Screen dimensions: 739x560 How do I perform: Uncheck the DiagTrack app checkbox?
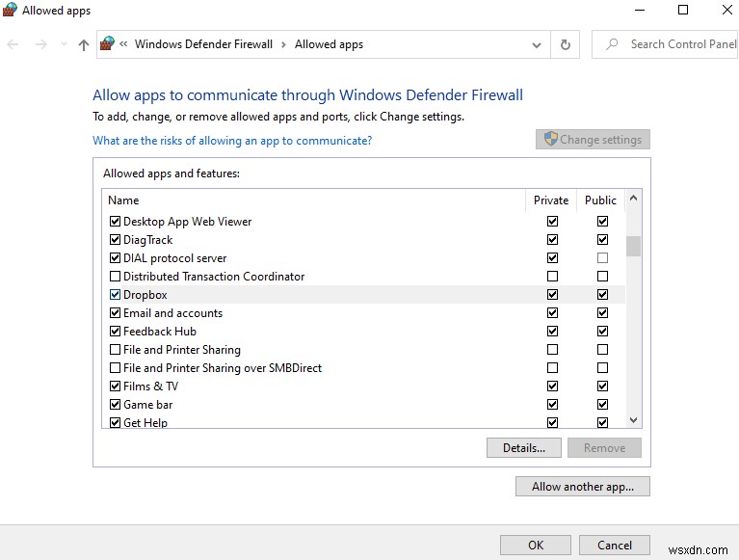115,239
